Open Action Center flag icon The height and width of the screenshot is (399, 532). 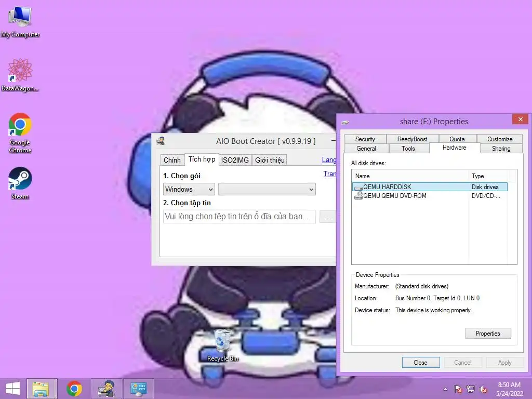coord(458,389)
